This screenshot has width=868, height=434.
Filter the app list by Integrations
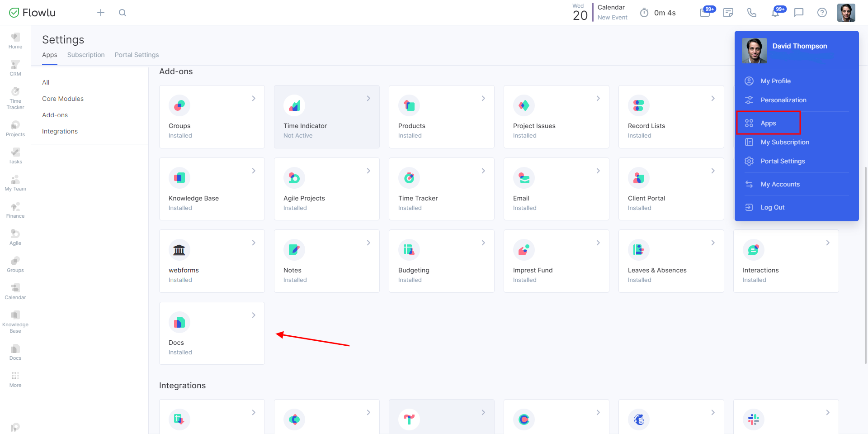[x=60, y=131]
